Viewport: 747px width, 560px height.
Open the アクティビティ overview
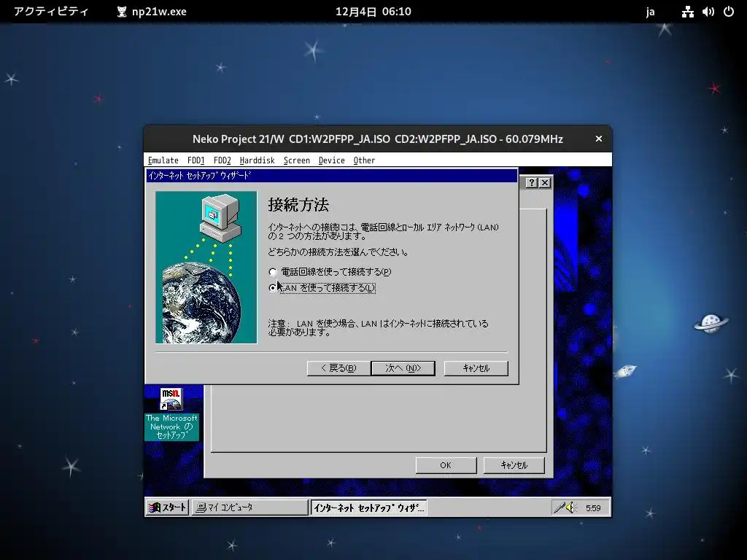pos(51,12)
